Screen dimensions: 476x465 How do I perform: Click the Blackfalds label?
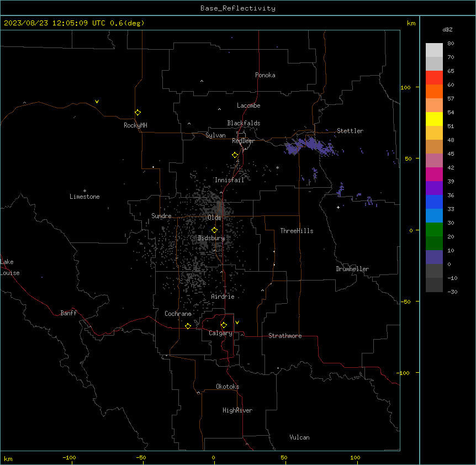pos(244,123)
